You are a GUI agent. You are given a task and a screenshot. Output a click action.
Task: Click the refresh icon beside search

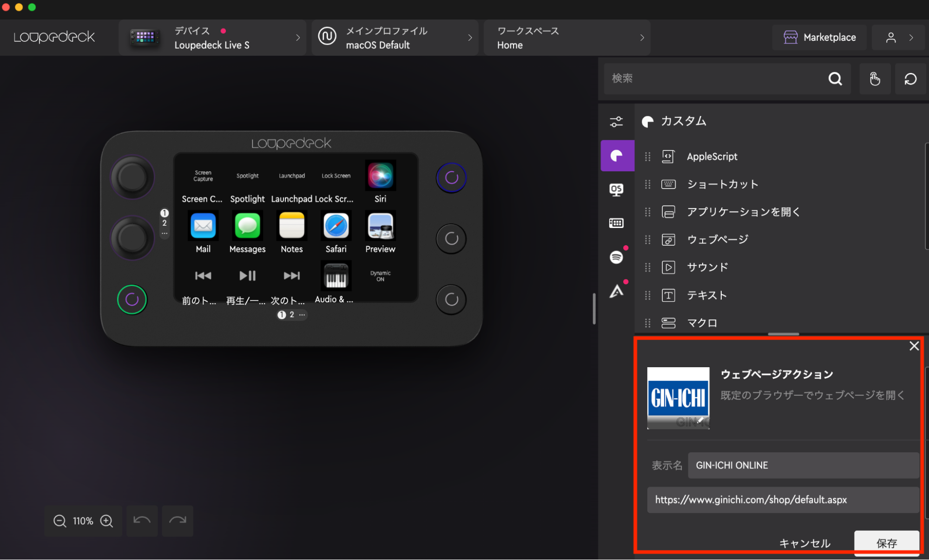click(x=910, y=79)
